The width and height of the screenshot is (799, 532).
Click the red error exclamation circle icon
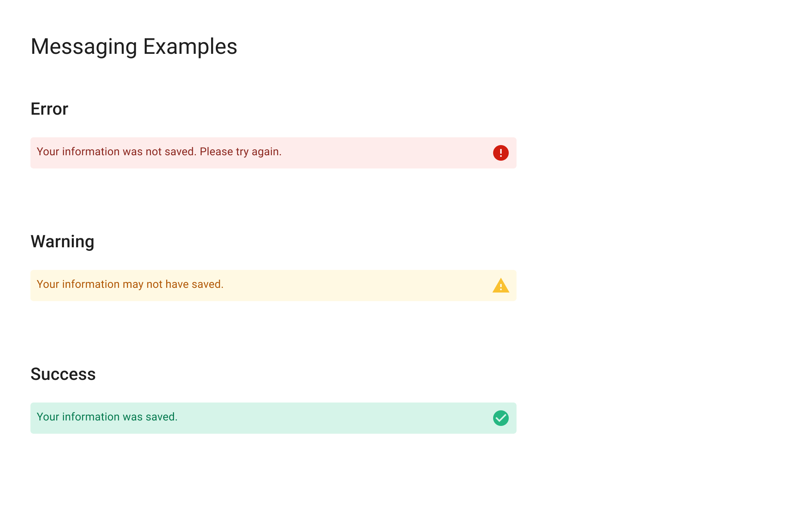pyautogui.click(x=501, y=153)
